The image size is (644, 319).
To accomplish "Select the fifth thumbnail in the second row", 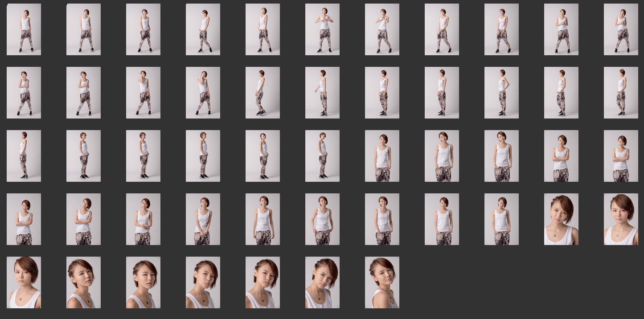I will click(263, 93).
